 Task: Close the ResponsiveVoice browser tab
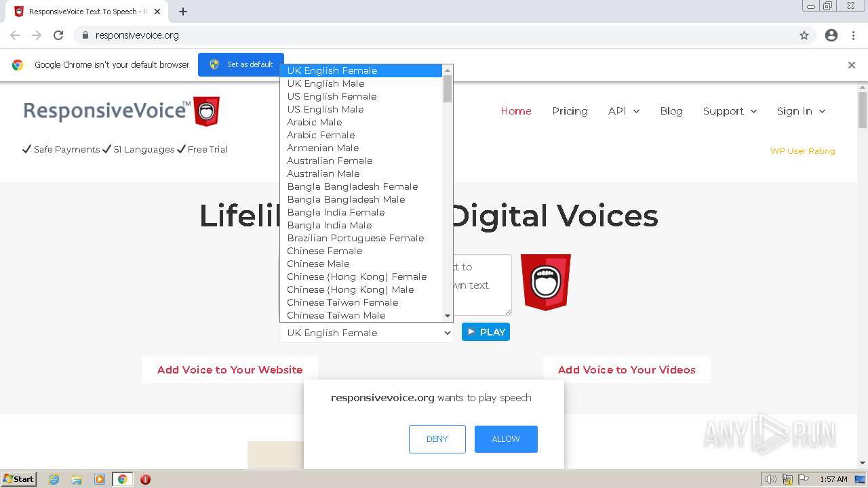tap(157, 12)
